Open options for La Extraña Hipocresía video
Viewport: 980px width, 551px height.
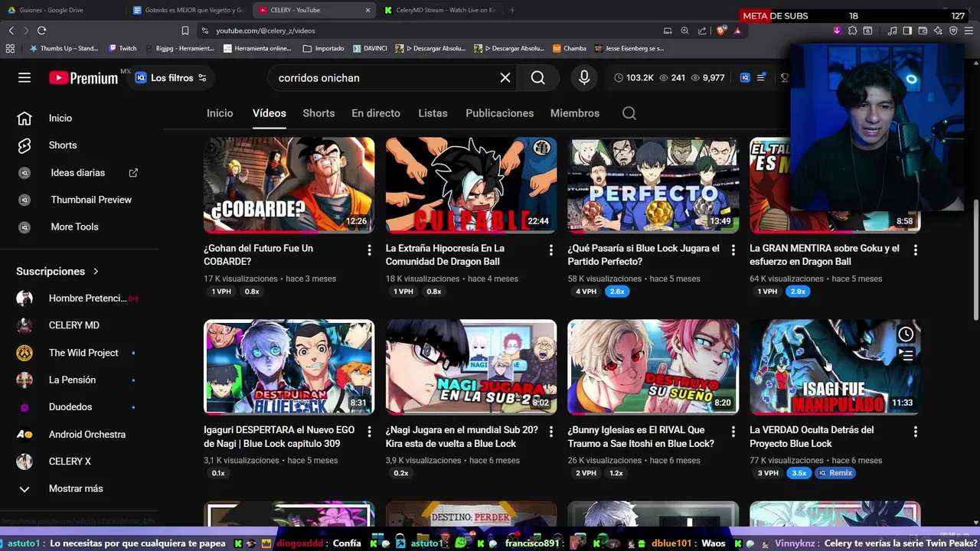(550, 250)
